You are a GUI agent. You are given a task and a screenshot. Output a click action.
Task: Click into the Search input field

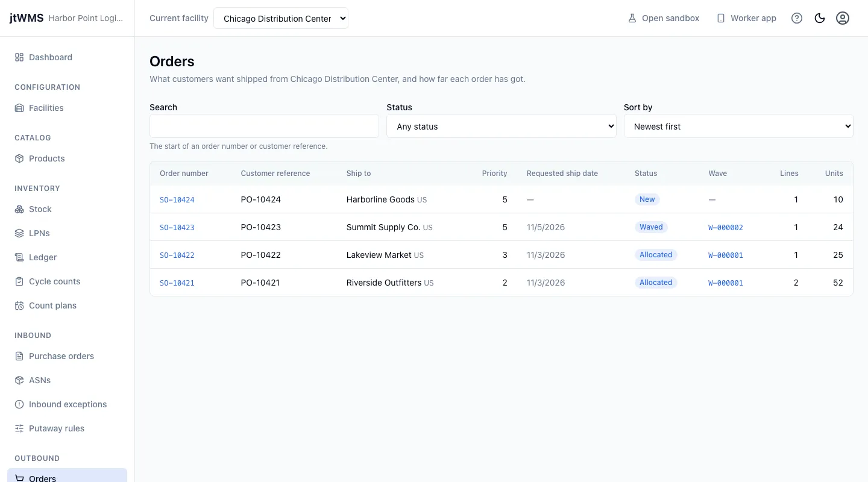pyautogui.click(x=264, y=126)
